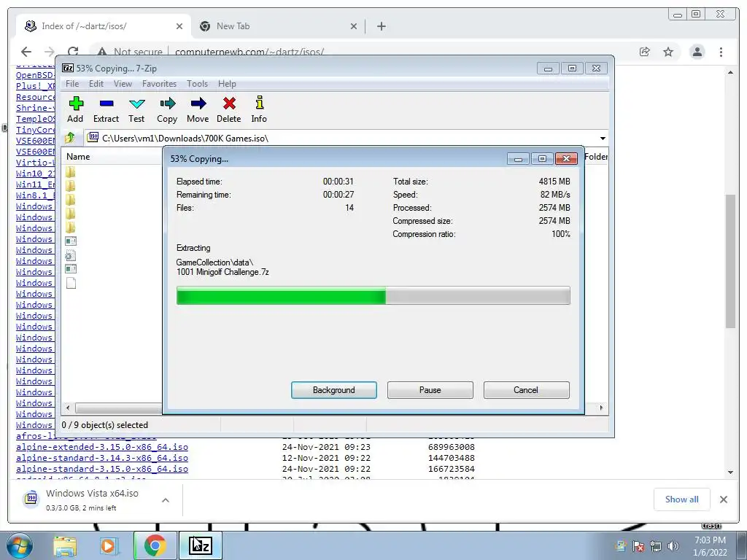Click the scroll left arrow in 7-Zip list

(68, 408)
